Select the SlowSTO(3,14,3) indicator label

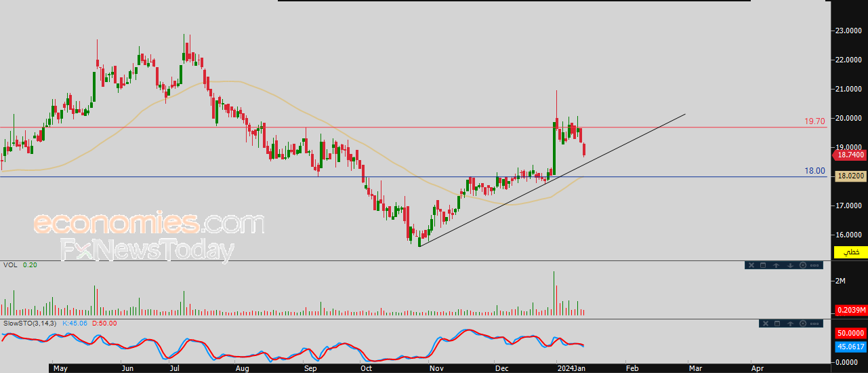tap(29, 323)
